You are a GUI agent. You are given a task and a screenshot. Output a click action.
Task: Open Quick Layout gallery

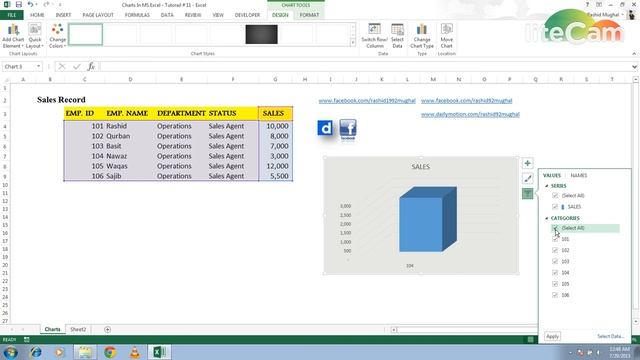35,36
